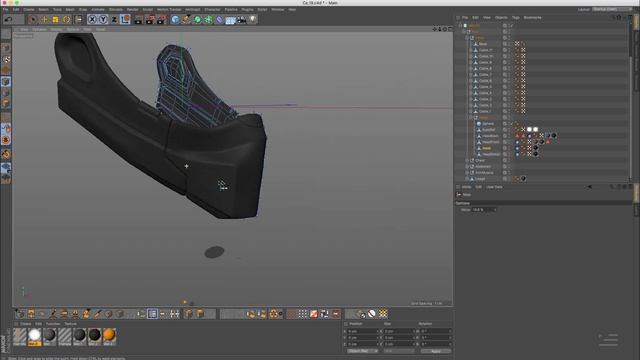Image resolution: width=640 pixels, height=360 pixels.
Task: Add a Light object
Action: click(252, 19)
